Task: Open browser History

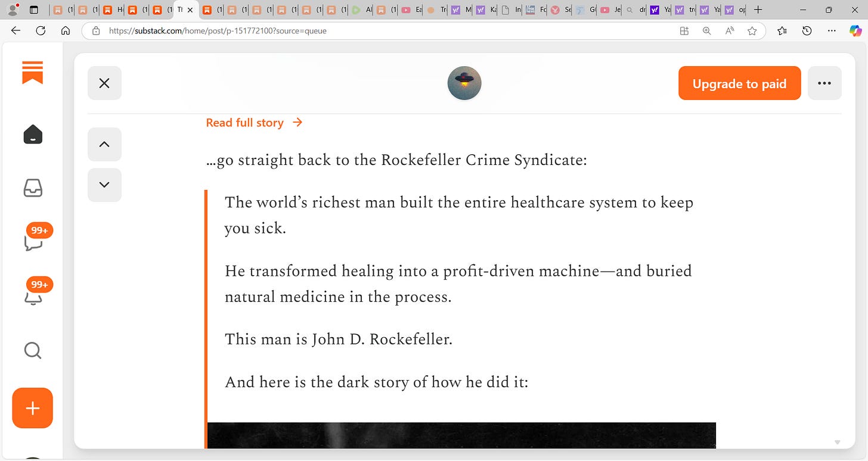Action: 807,31
